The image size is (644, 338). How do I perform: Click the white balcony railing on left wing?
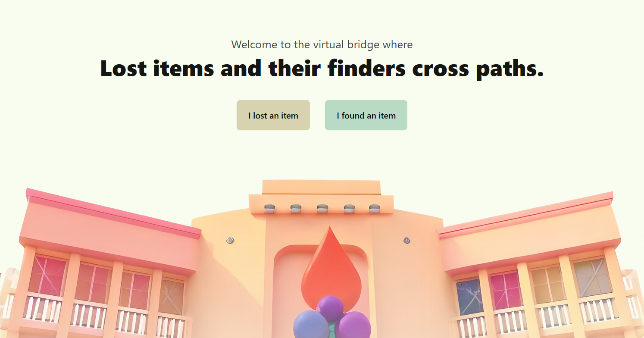(x=42, y=307)
